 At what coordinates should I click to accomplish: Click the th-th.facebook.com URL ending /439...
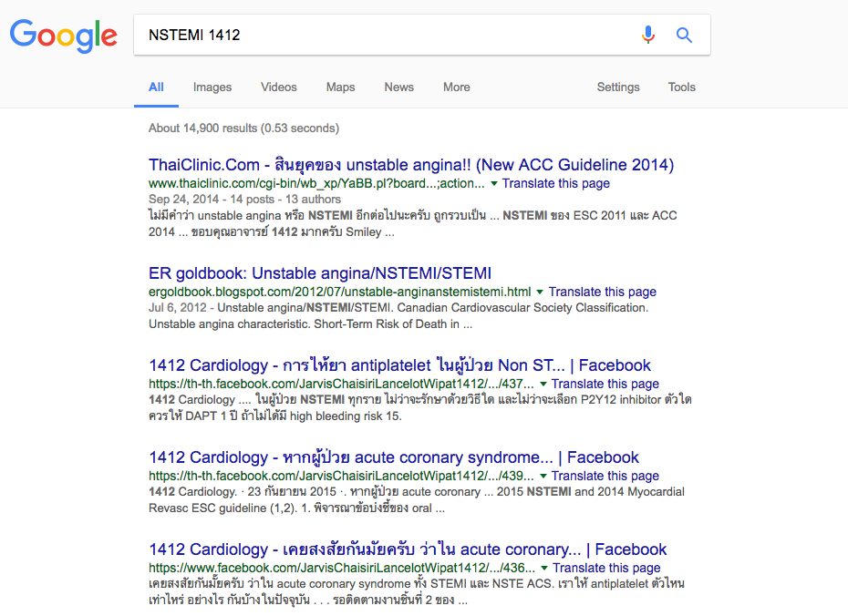(x=341, y=476)
